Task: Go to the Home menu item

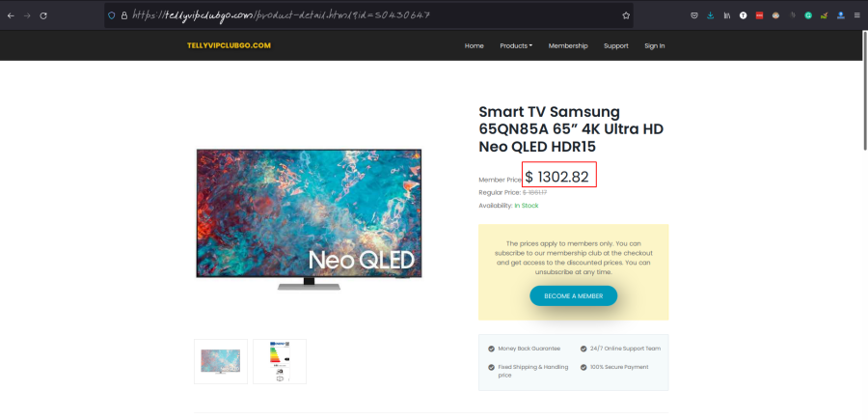Action: [x=474, y=45]
